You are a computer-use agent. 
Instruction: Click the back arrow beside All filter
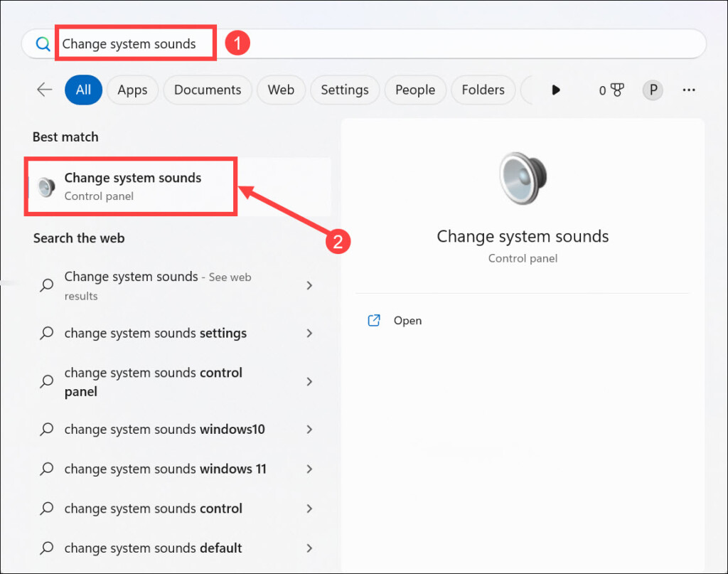tap(45, 90)
